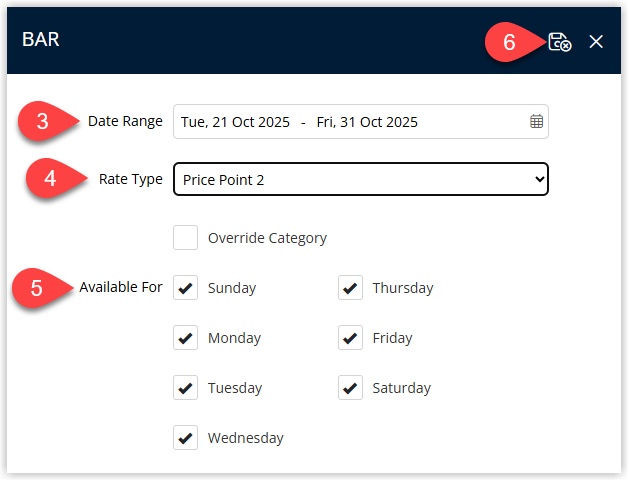
Task: Click the Date Range input field
Action: pyautogui.click(x=361, y=122)
